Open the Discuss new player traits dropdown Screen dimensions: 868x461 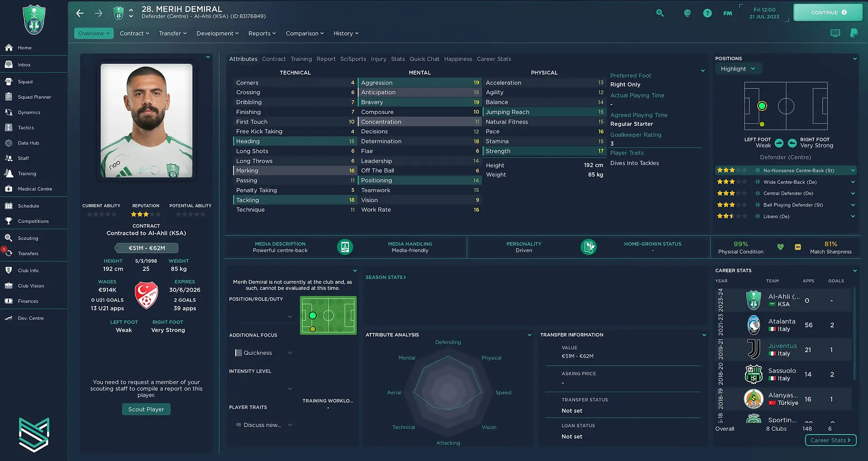click(264, 425)
